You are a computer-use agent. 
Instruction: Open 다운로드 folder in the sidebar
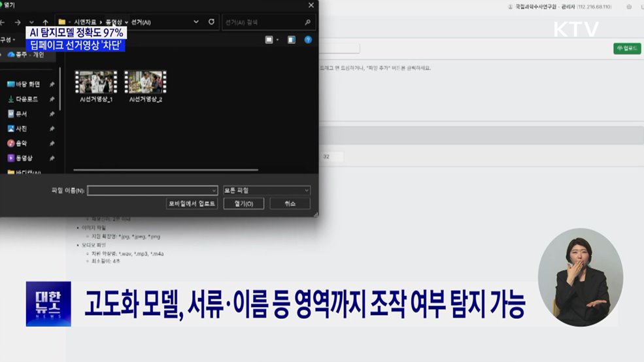tap(26, 99)
